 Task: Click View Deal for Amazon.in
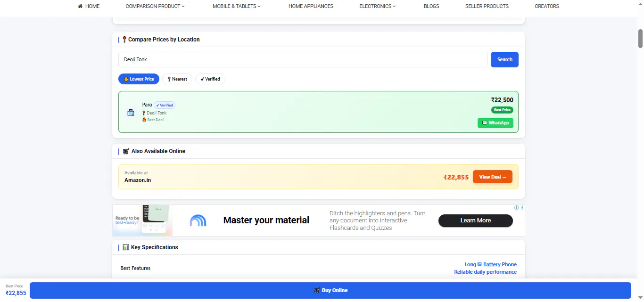493,177
